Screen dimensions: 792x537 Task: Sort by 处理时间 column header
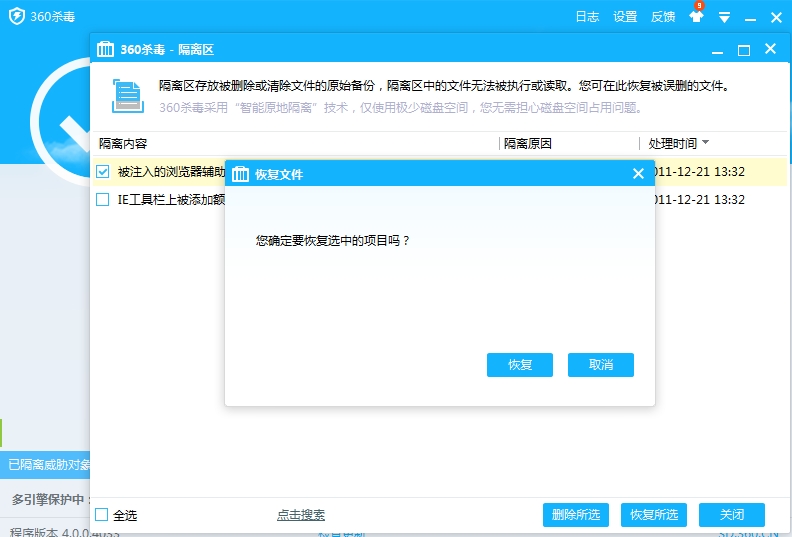(672, 144)
